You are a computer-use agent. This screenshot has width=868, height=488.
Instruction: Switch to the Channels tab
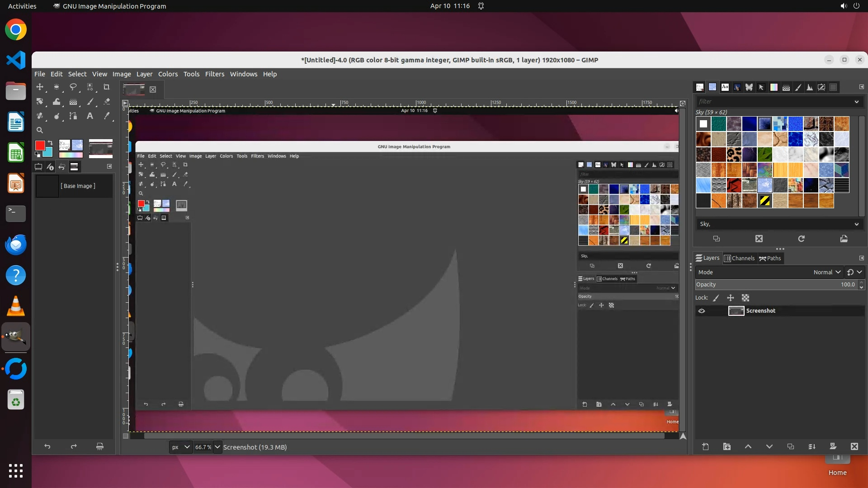(x=740, y=258)
